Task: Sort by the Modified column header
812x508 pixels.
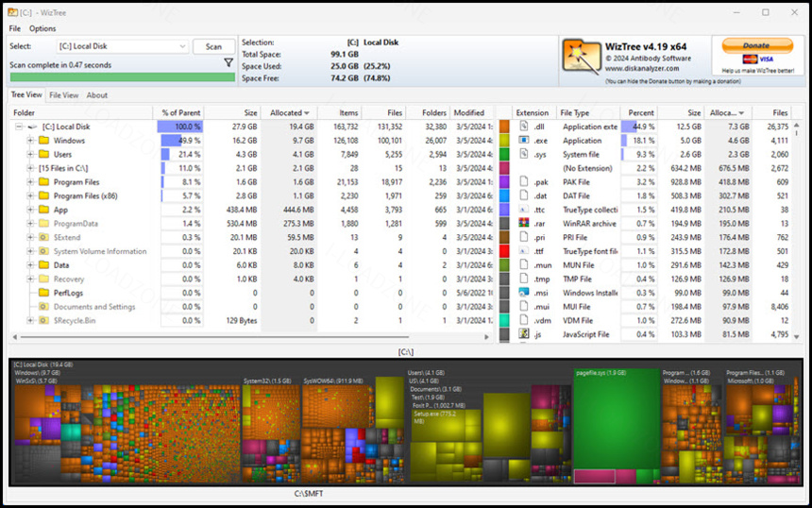Action: coord(469,113)
